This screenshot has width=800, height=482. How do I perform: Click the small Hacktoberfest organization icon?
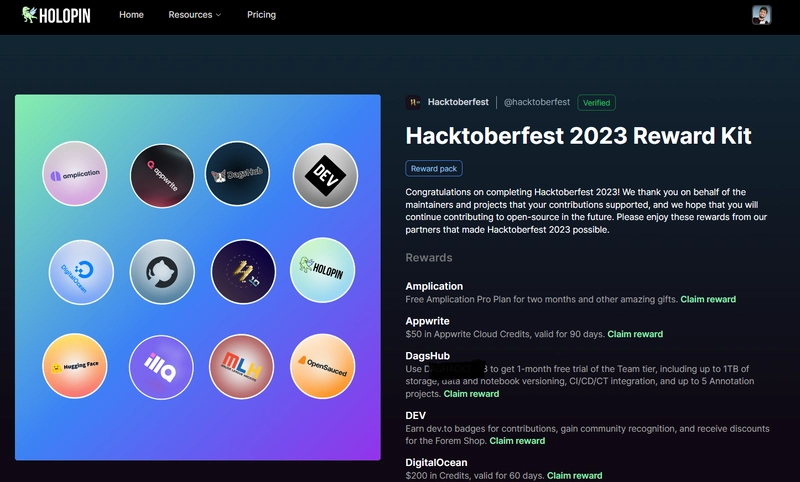click(413, 102)
